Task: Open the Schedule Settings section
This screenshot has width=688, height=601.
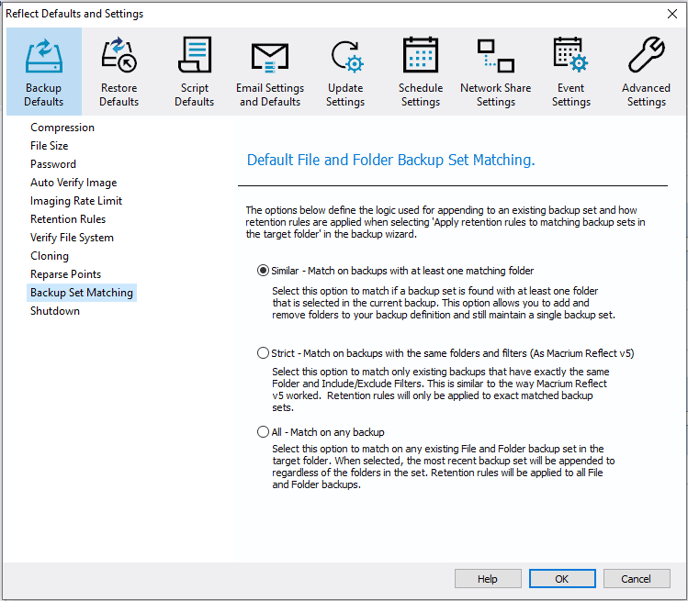Action: [x=420, y=72]
